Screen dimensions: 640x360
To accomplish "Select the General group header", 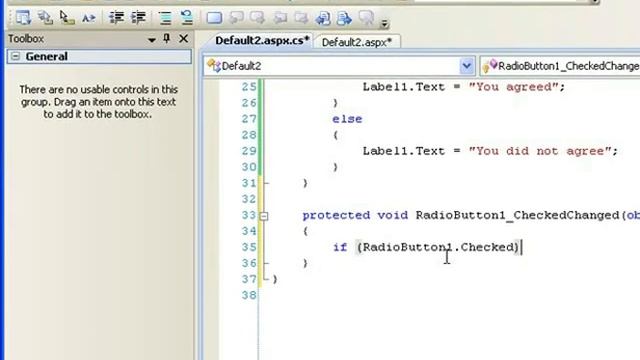I will [99, 56].
